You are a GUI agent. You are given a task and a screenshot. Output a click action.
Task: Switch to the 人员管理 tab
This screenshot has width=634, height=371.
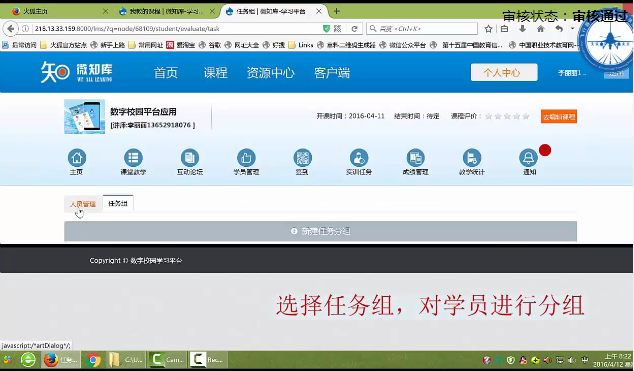83,204
